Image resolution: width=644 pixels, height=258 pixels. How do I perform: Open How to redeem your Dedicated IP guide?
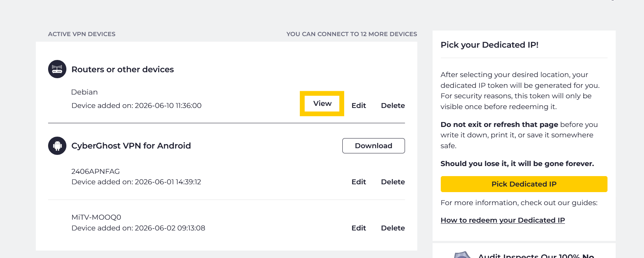tap(503, 220)
